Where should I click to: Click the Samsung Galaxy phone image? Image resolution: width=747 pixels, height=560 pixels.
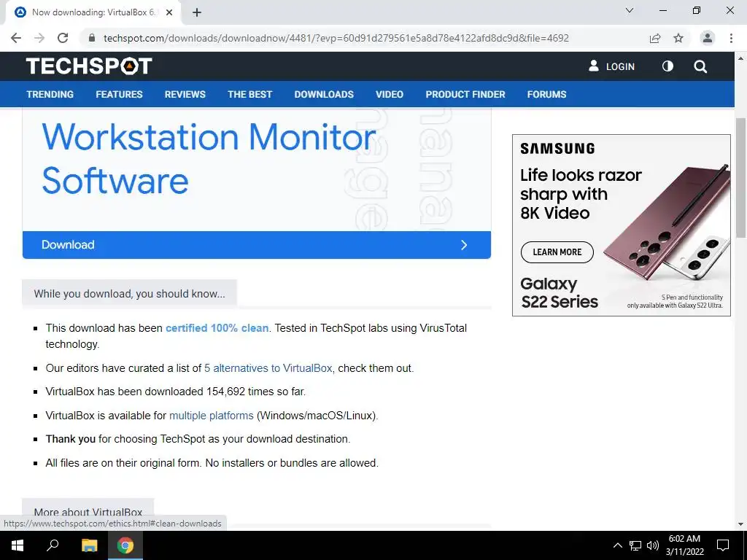click(x=668, y=224)
